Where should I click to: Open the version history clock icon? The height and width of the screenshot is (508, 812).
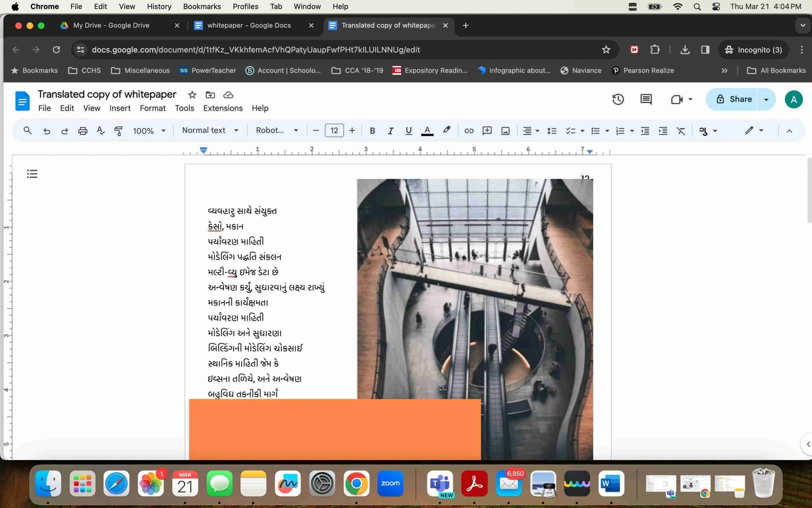click(x=618, y=99)
